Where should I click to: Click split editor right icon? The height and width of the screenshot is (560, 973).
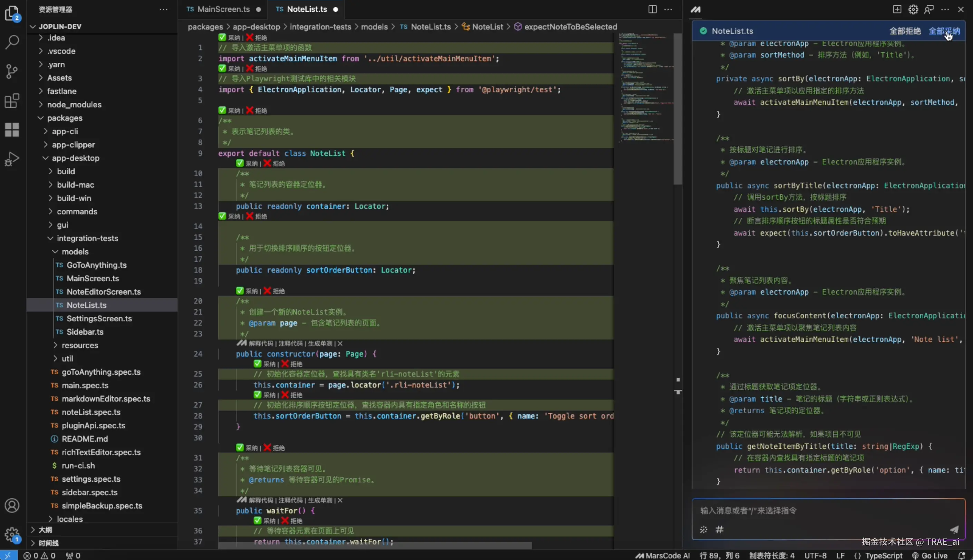(x=652, y=9)
